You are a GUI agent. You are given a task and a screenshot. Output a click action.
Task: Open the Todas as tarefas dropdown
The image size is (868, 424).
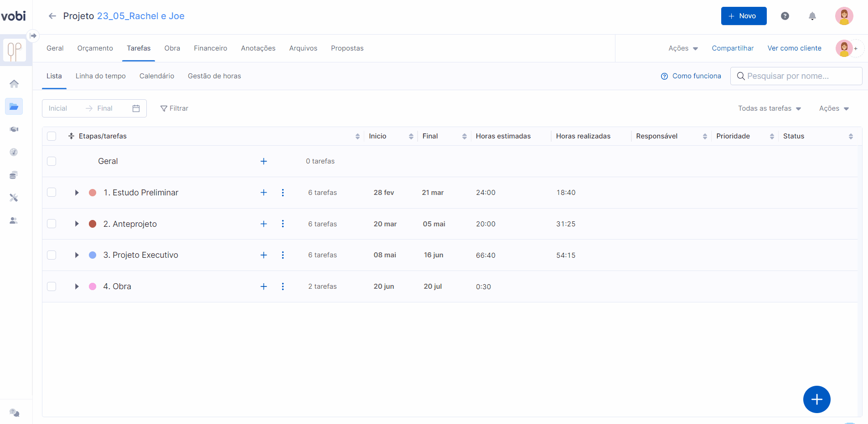(769, 108)
